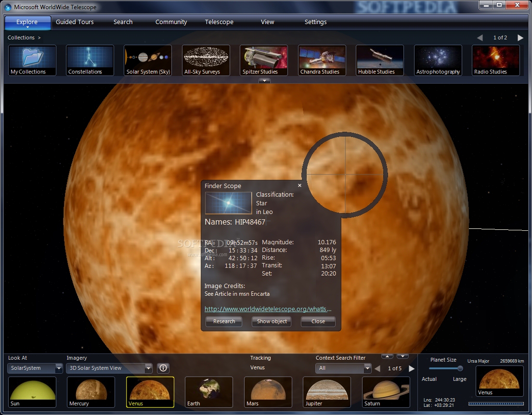
Task: Click the Collections breadcrumb
Action: 21,38
